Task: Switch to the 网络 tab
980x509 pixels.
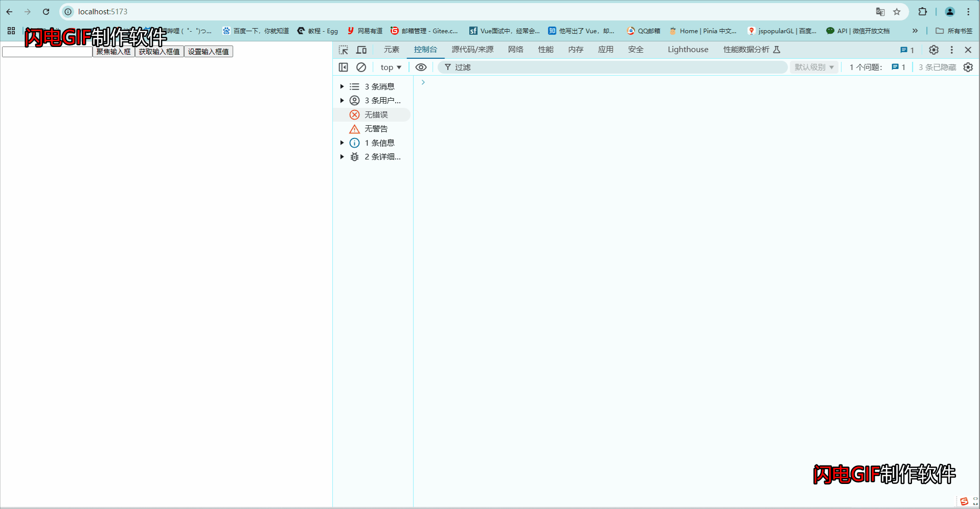Action: [515, 50]
